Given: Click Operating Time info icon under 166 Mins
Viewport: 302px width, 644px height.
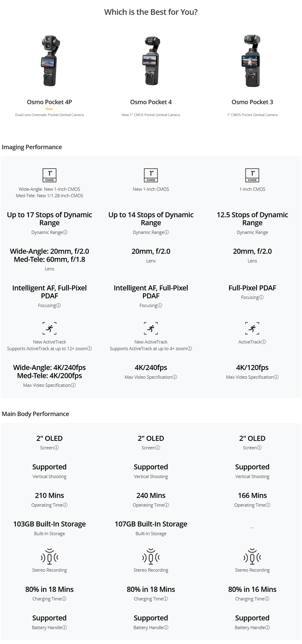Looking at the screenshot, I should click(x=268, y=505).
